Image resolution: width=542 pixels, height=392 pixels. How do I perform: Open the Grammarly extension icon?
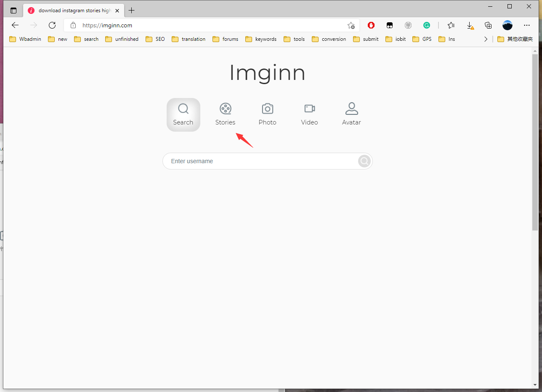coord(427,25)
